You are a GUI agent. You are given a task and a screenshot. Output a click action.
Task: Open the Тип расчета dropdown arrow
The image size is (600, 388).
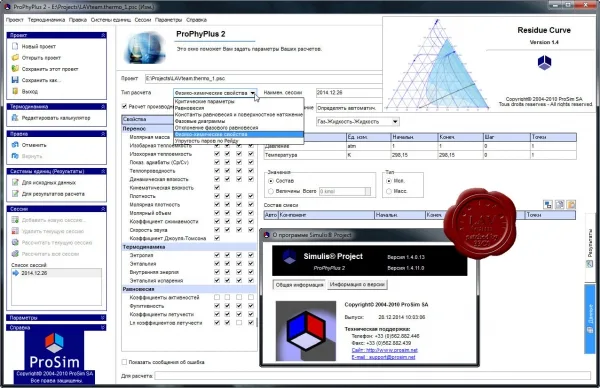253,93
